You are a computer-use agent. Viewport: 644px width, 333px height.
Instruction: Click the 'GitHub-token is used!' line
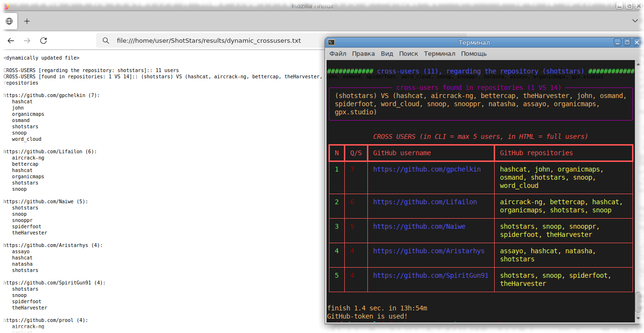[367, 317]
